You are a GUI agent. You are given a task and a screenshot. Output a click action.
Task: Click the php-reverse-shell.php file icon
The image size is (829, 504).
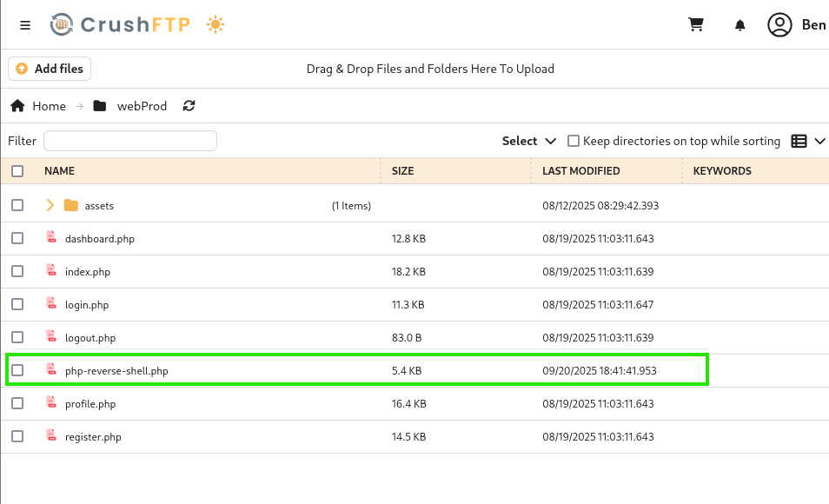51,369
